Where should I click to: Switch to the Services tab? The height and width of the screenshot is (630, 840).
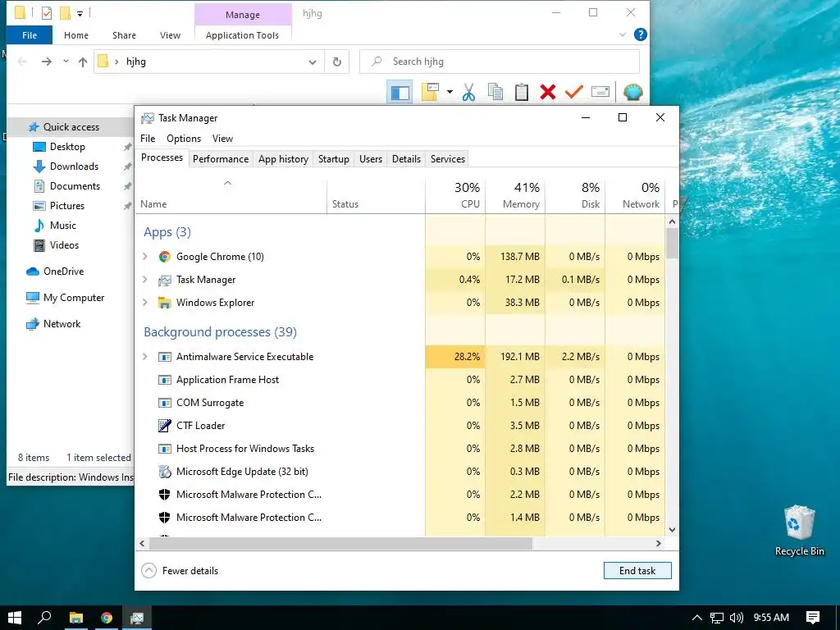(448, 159)
